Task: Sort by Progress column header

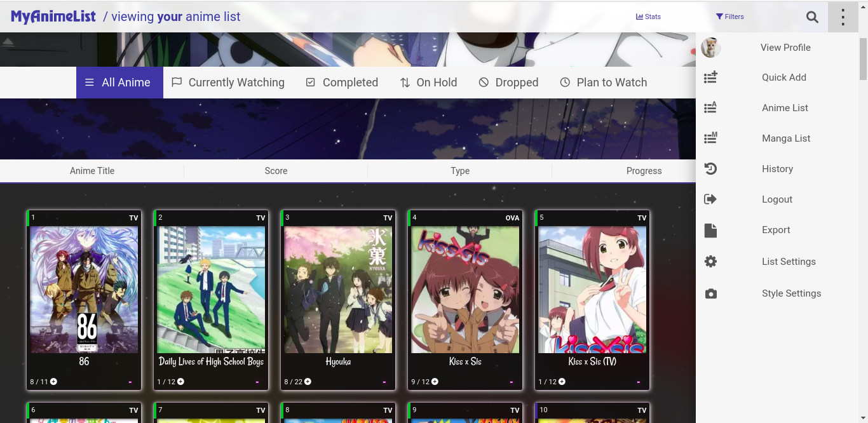Action: pos(644,171)
